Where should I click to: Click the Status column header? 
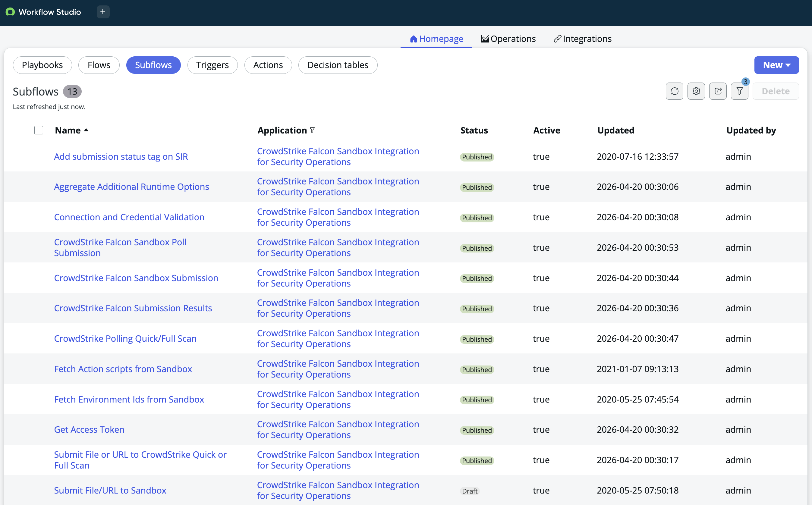[x=474, y=130]
